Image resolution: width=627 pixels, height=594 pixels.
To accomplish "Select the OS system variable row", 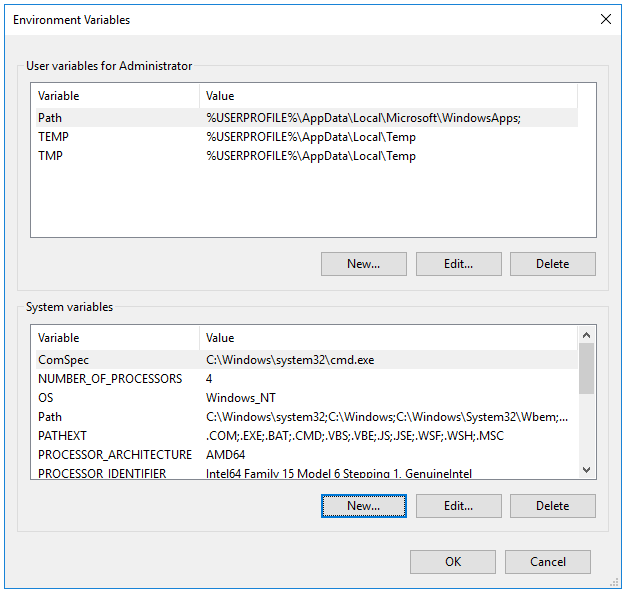I will click(307, 398).
